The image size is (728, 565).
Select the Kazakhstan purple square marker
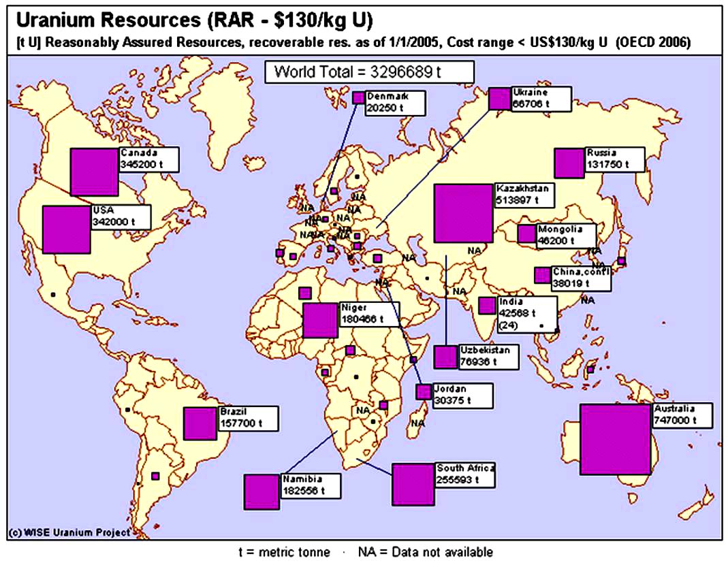click(x=463, y=213)
